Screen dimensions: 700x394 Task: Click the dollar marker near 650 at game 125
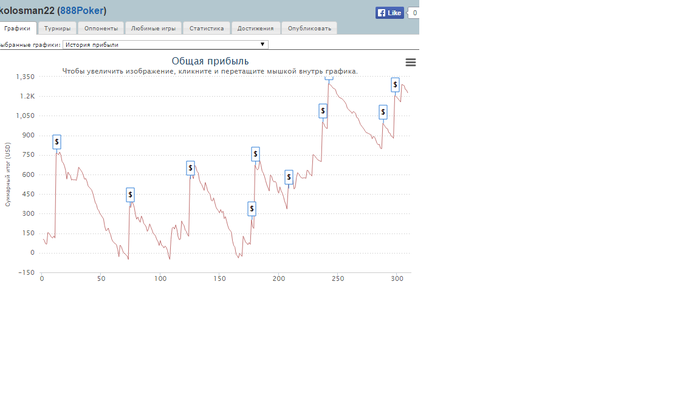pos(191,168)
